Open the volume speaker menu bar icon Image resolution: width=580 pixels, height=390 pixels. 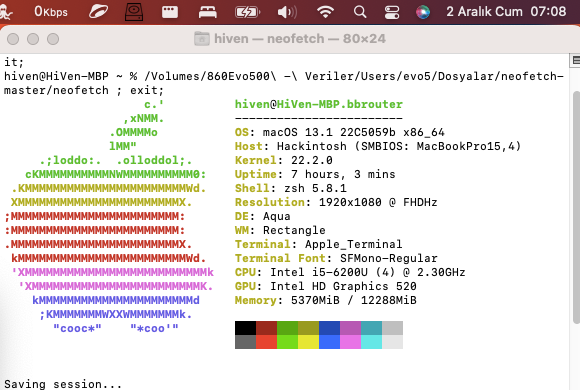click(x=287, y=12)
